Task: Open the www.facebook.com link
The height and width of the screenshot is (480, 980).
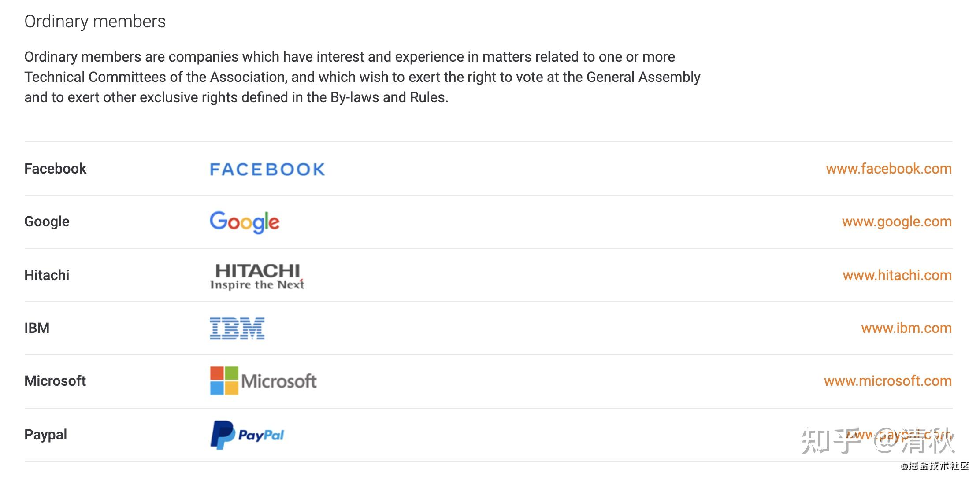Action: pos(888,169)
